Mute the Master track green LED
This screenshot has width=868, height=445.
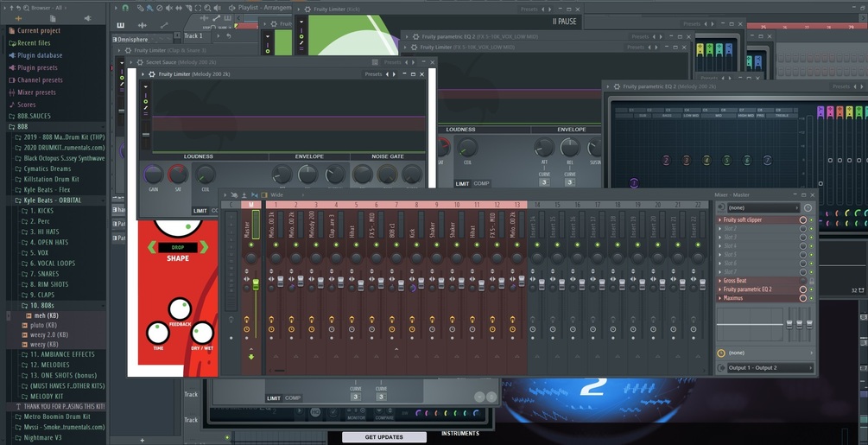coord(250,245)
